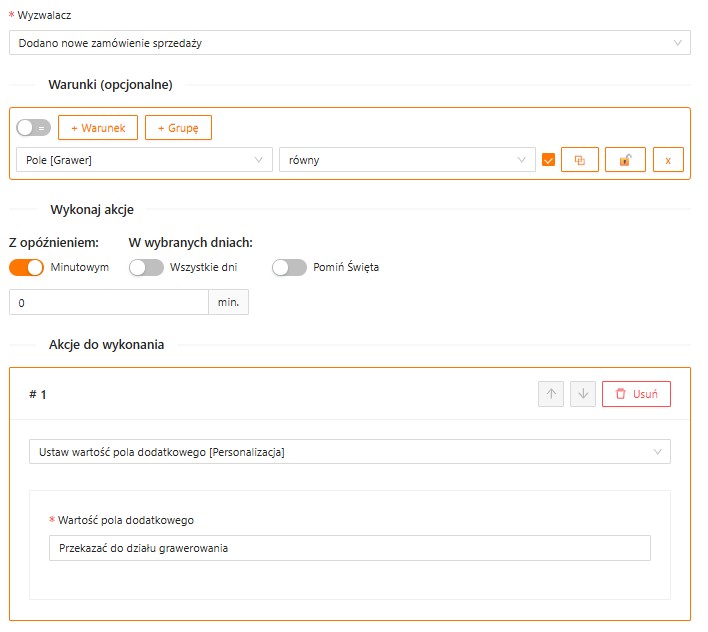The width and height of the screenshot is (708, 632).
Task: Click the trash icon in Usuń button
Action: coord(620,394)
